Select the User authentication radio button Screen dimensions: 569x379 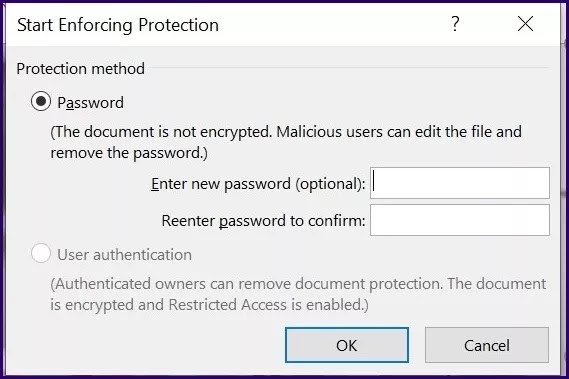pos(41,253)
